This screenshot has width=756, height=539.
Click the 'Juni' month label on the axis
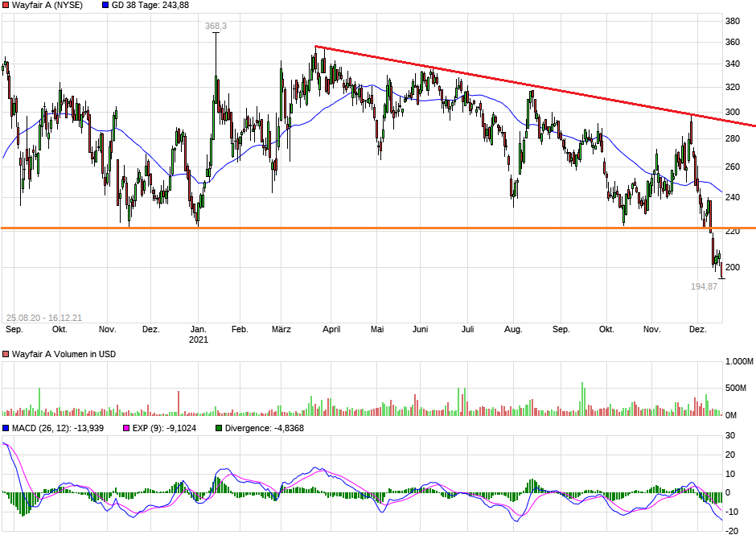[421, 330]
